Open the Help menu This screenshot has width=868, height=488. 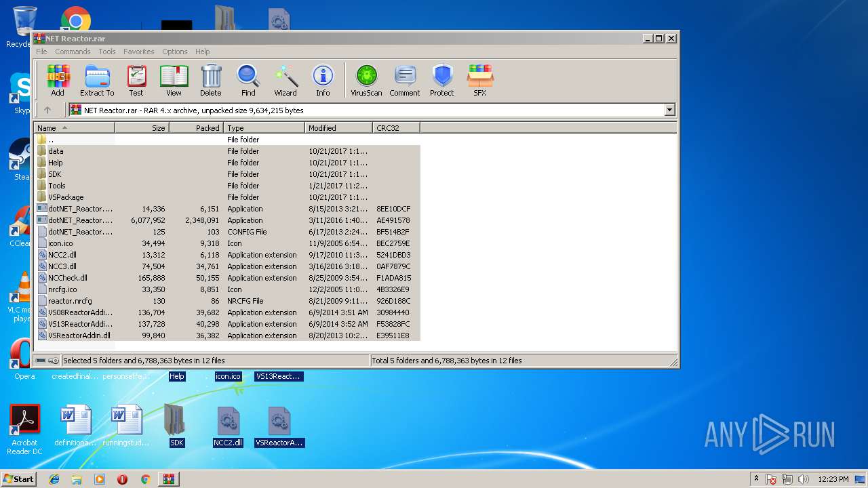[x=202, y=52]
